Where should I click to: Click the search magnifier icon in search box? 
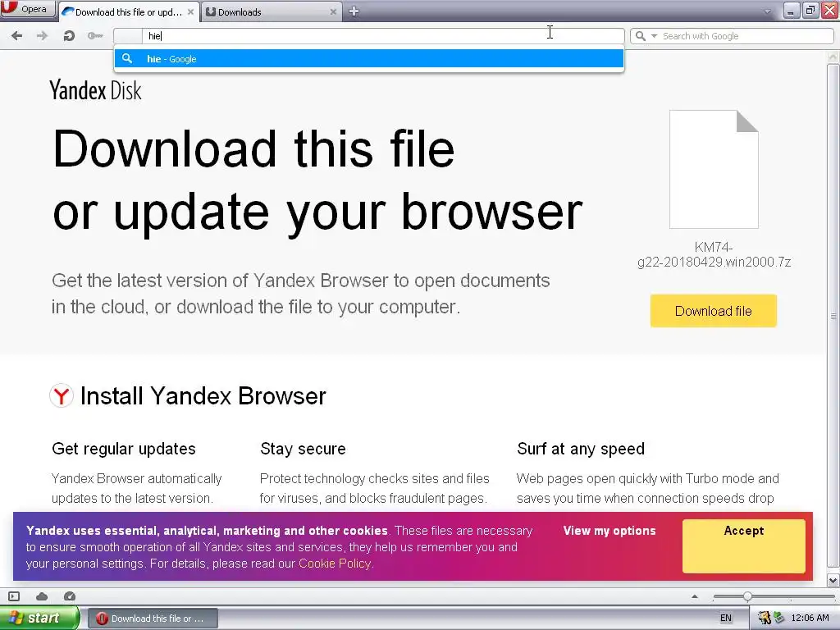coord(640,36)
